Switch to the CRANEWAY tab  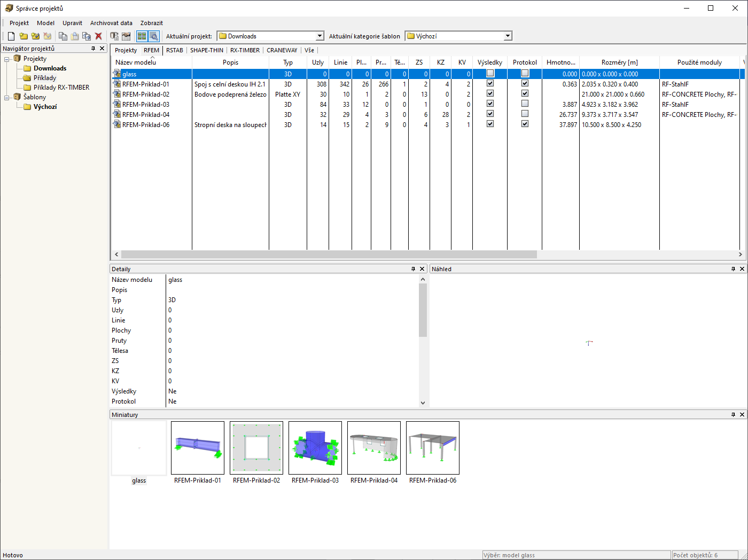click(x=282, y=50)
